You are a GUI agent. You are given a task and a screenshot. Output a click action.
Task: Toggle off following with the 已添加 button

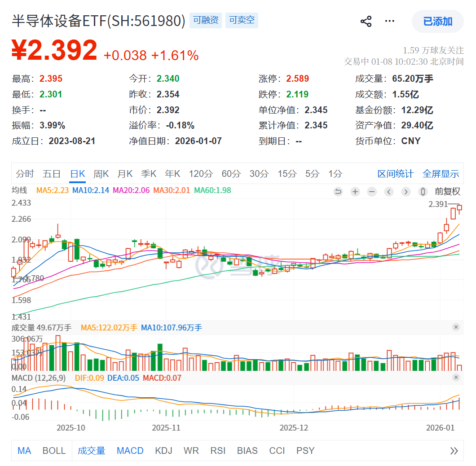point(437,21)
